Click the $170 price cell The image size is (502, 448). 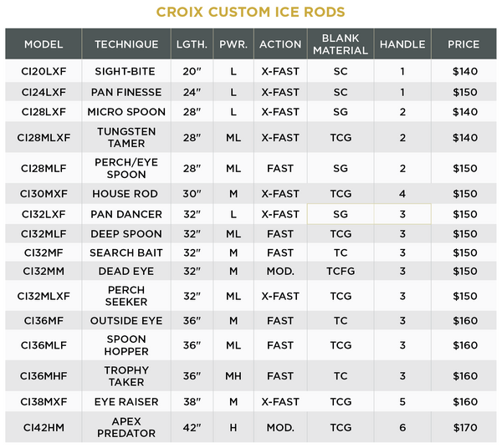click(464, 427)
